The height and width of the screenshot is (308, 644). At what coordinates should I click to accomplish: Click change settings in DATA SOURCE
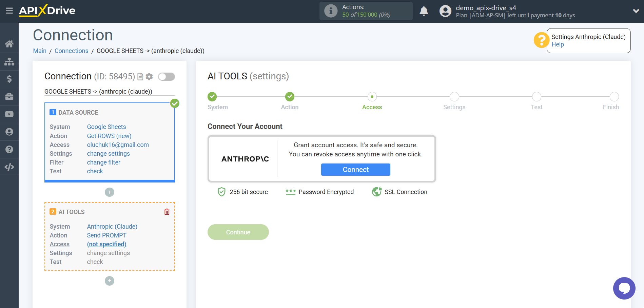[109, 154]
